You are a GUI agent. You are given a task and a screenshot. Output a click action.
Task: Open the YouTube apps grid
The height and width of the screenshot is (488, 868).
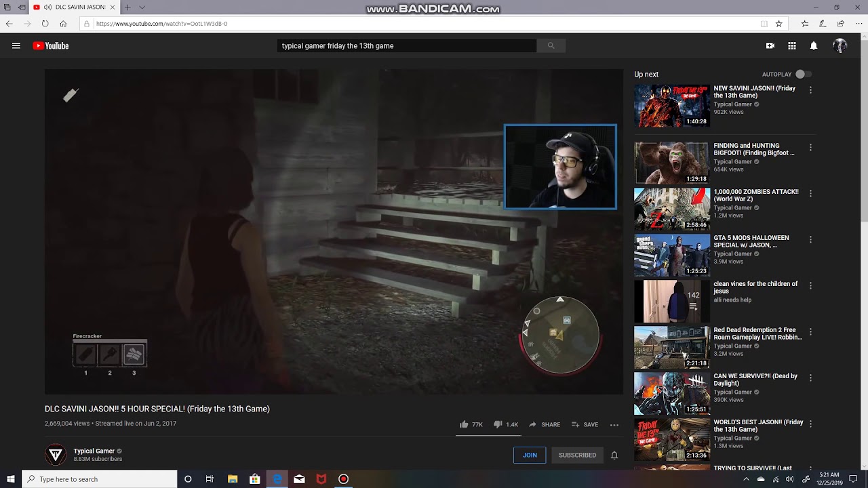(x=791, y=45)
